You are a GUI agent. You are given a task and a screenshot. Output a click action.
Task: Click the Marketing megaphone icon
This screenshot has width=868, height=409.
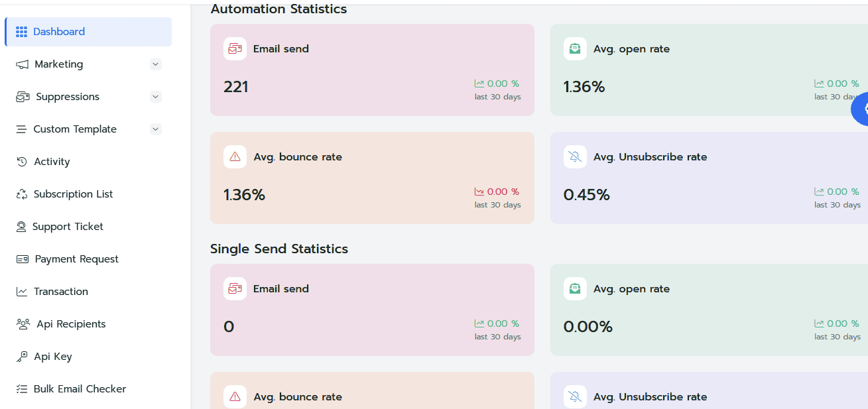[23, 64]
